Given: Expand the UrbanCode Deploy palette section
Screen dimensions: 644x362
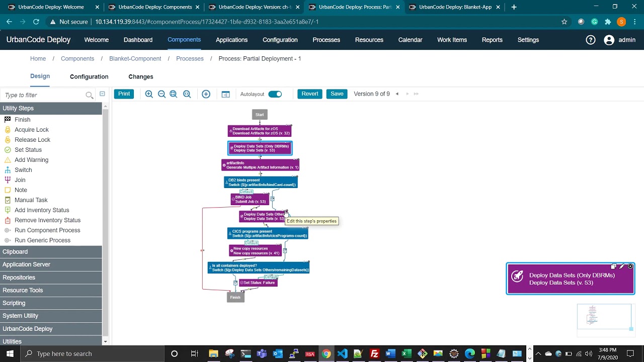Looking at the screenshot, I should [51, 329].
